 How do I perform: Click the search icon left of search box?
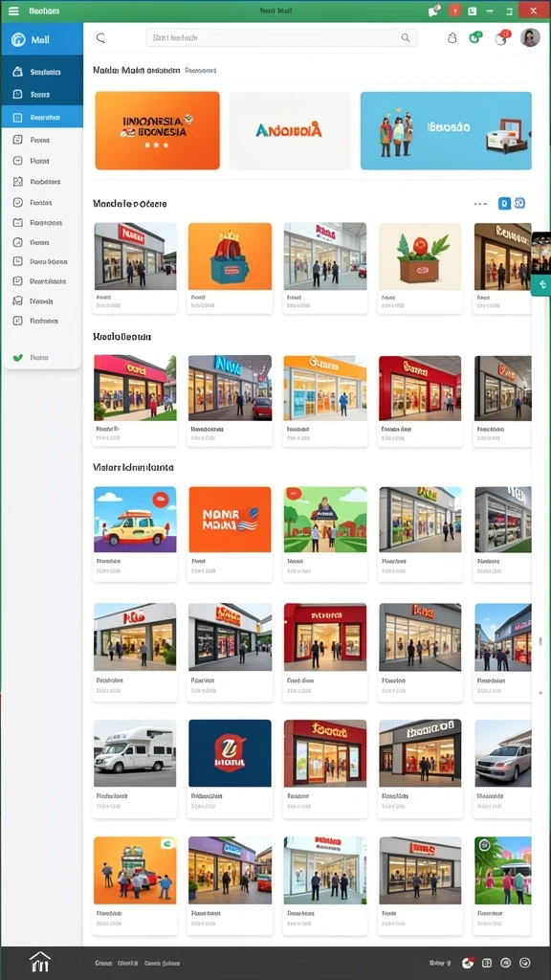[x=100, y=38]
